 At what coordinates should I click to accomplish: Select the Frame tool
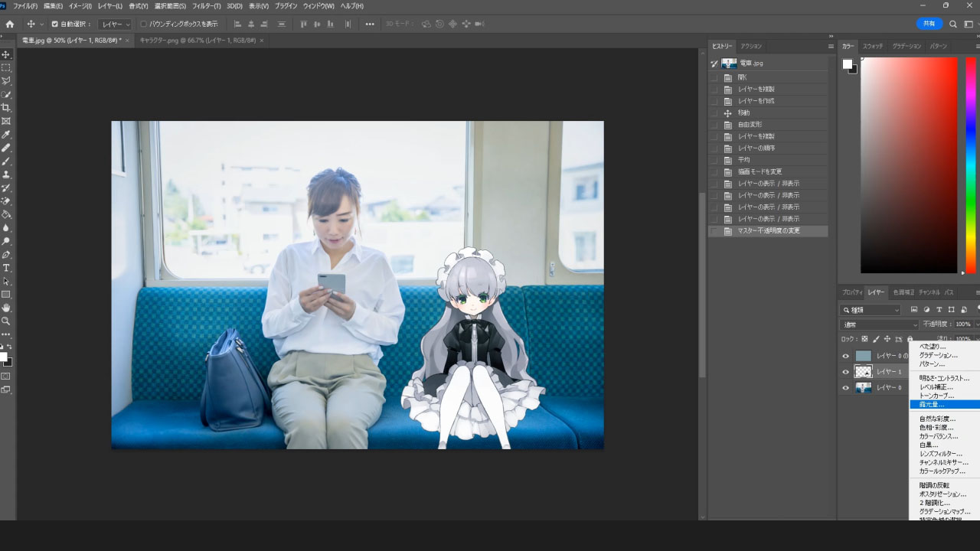coord(6,121)
